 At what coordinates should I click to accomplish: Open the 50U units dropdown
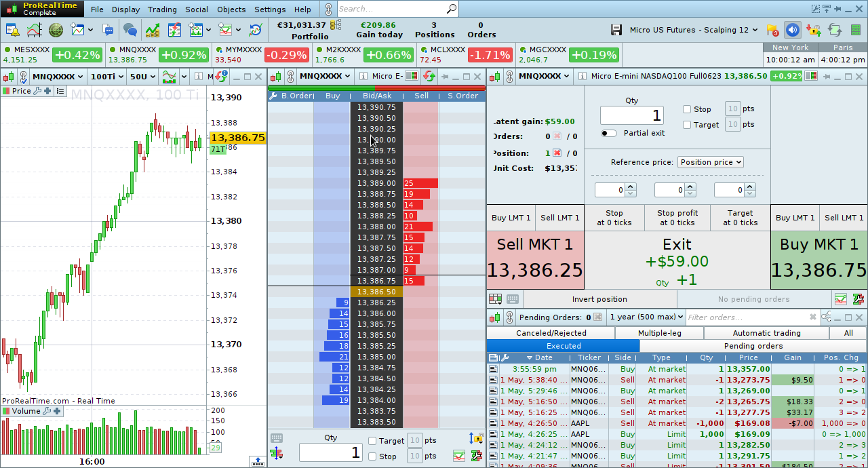[x=142, y=77]
